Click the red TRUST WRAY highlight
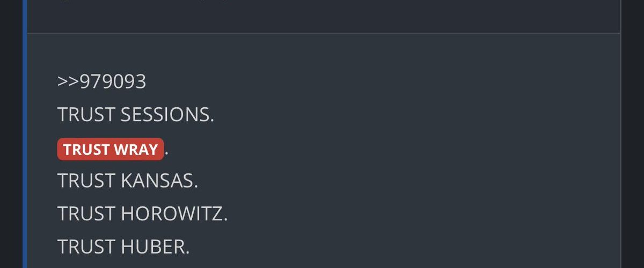644x268 pixels. tap(110, 150)
